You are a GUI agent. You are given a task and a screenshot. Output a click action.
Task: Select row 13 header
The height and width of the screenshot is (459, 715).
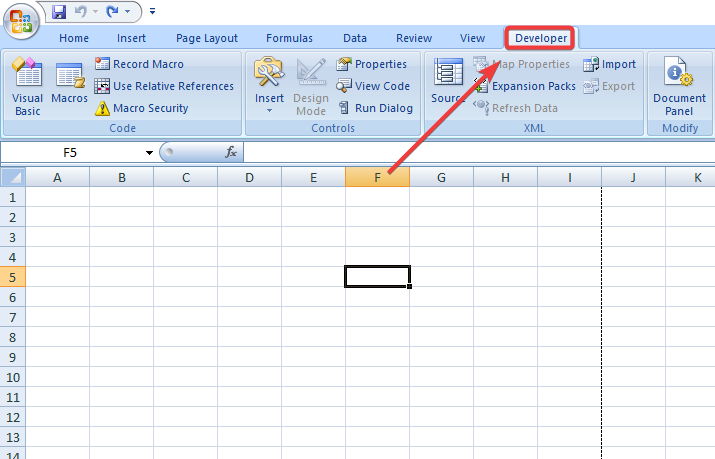[13, 437]
